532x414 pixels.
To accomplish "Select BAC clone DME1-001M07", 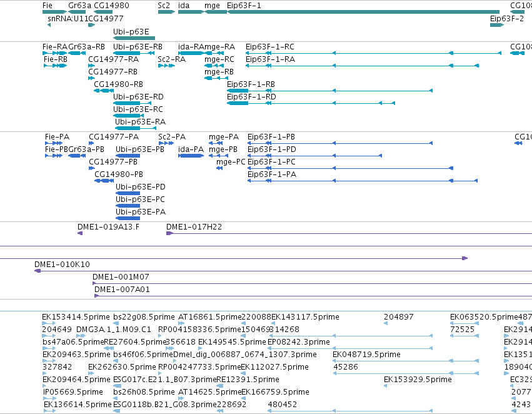I will click(x=121, y=276).
